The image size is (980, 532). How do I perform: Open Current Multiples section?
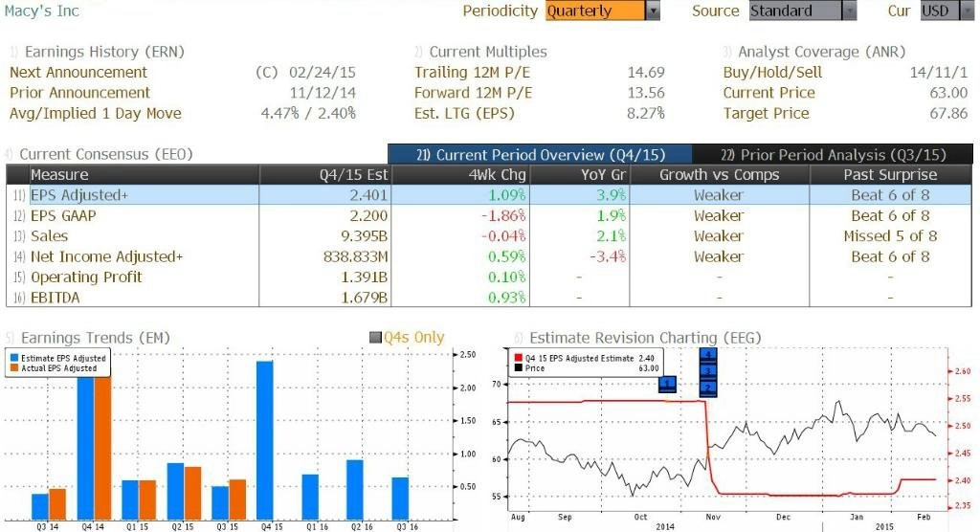coord(487,52)
